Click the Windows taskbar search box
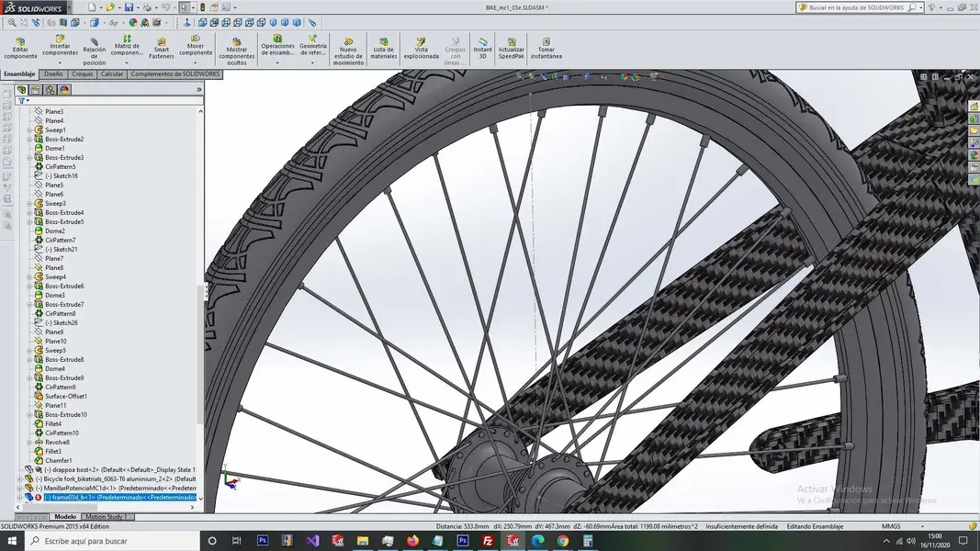The width and height of the screenshot is (980, 551). click(112, 541)
